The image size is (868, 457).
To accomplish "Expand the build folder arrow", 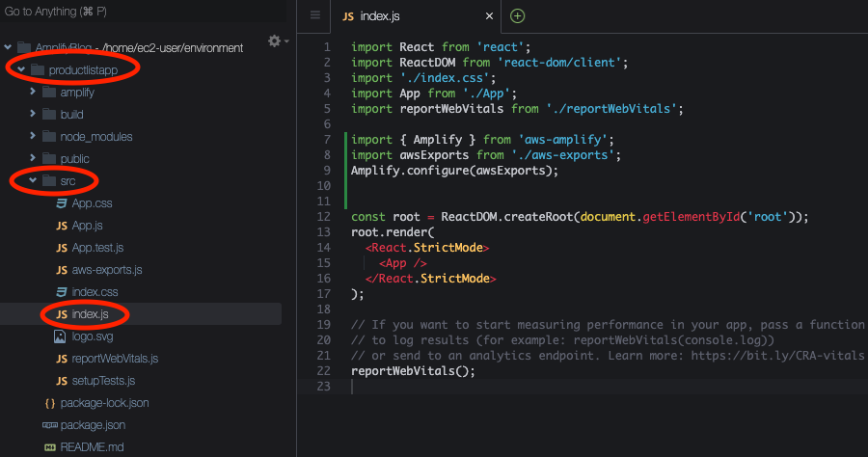I will tap(33, 114).
